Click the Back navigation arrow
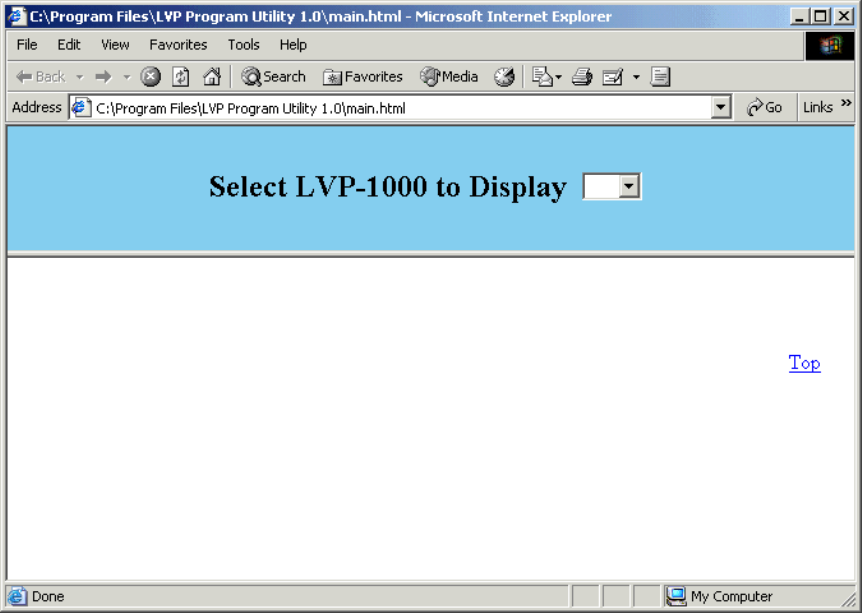The height and width of the screenshot is (613, 862). (x=40, y=77)
